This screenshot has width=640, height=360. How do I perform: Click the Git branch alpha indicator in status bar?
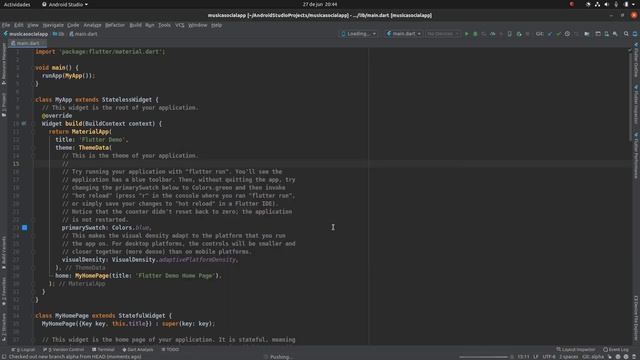point(593,357)
